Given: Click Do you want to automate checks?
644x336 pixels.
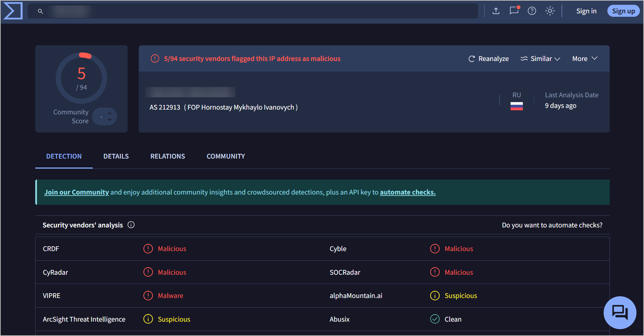Looking at the screenshot, I should click(x=552, y=225).
